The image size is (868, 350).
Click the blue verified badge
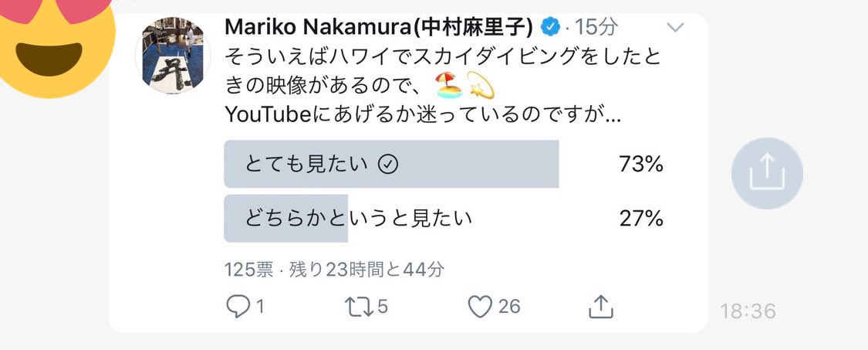tap(549, 28)
